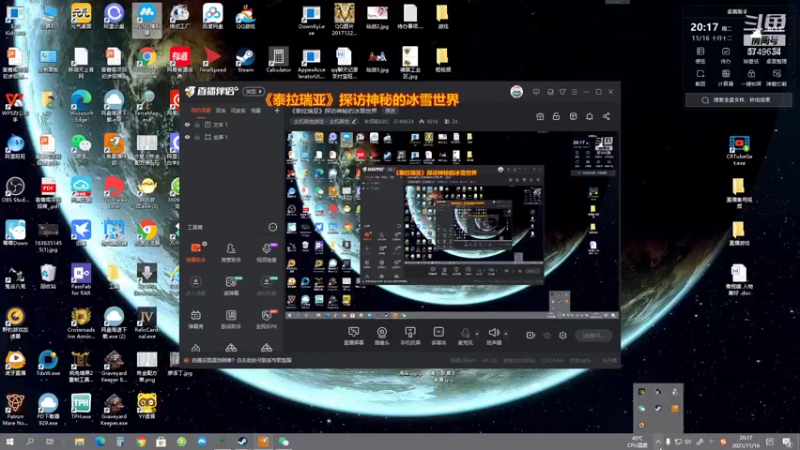Click the user avatar in the title bar
This screenshot has width=800, height=450.
tap(516, 92)
